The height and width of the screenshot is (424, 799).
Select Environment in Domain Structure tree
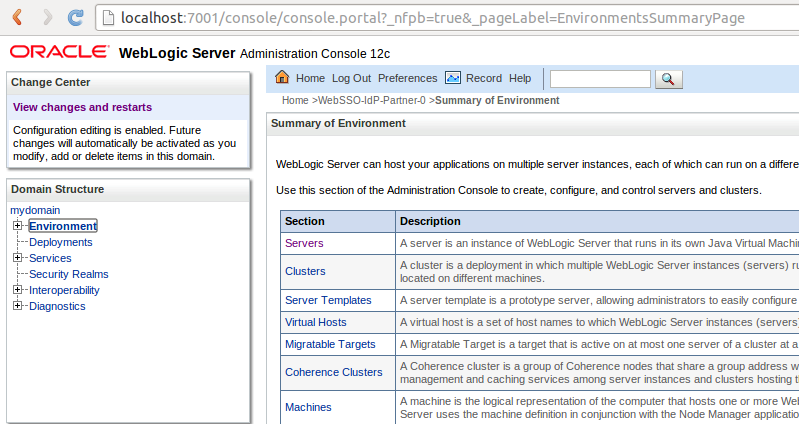pos(63,226)
